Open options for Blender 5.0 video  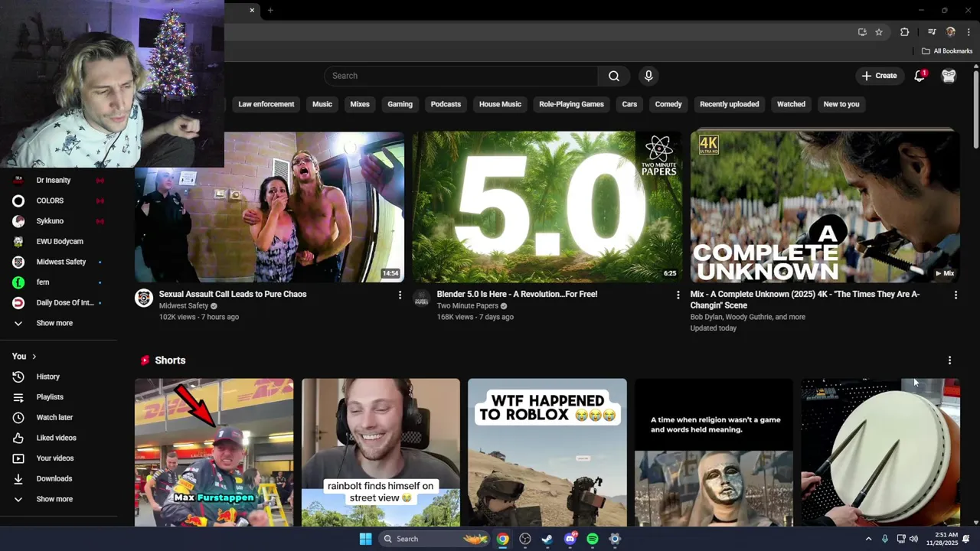point(678,295)
